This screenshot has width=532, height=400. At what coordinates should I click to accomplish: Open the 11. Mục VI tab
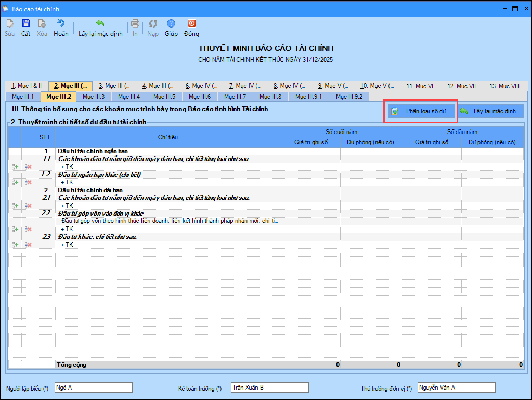419,86
